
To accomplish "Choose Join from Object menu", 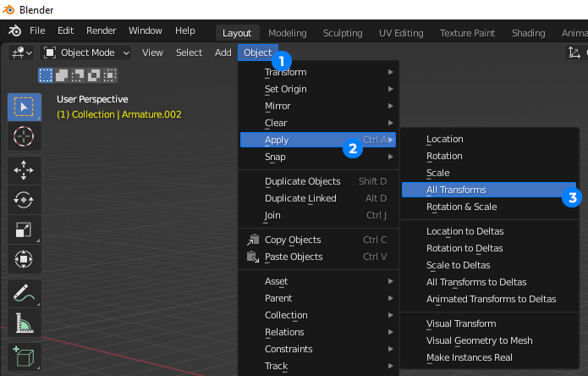I will [x=318, y=215].
